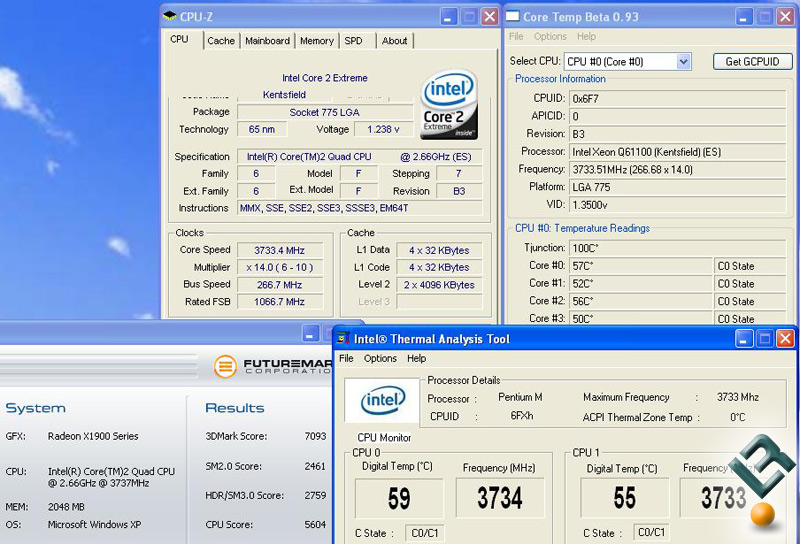Click the Get GCPUID button

pos(752,62)
